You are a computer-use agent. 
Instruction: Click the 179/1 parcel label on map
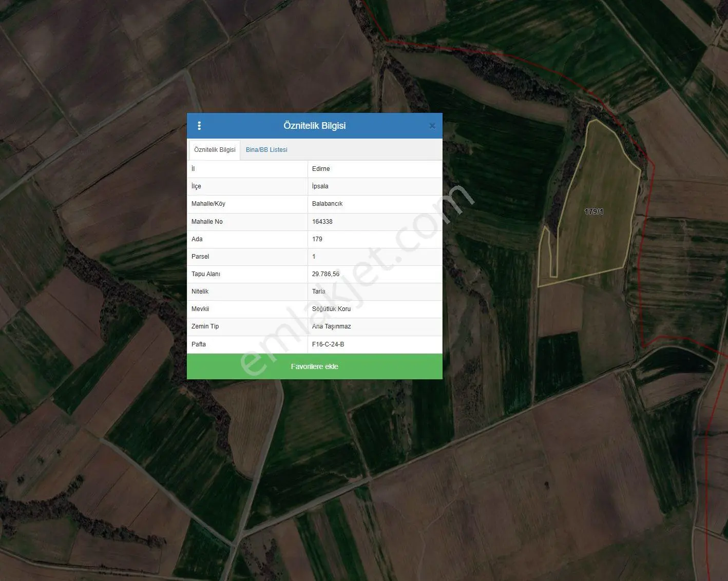(594, 211)
